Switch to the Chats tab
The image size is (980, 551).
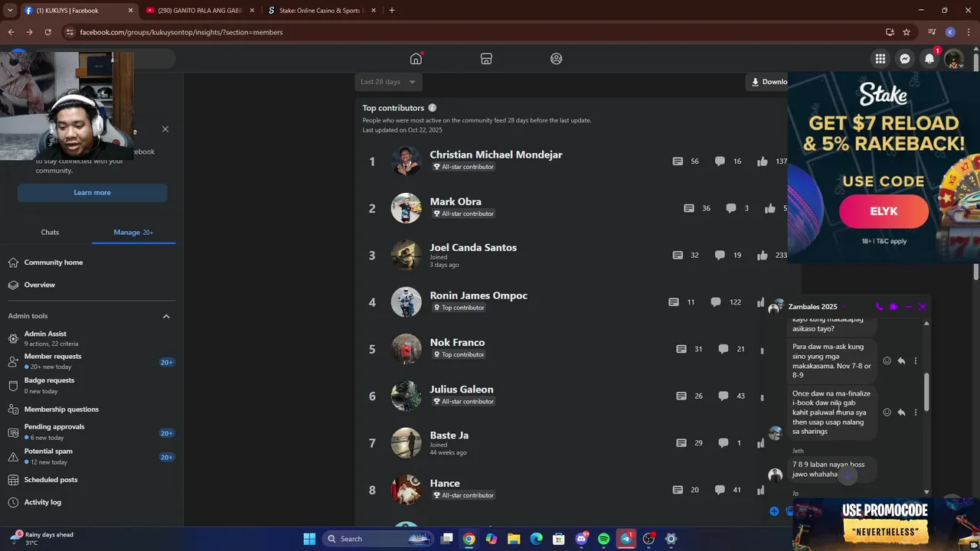pyautogui.click(x=50, y=232)
